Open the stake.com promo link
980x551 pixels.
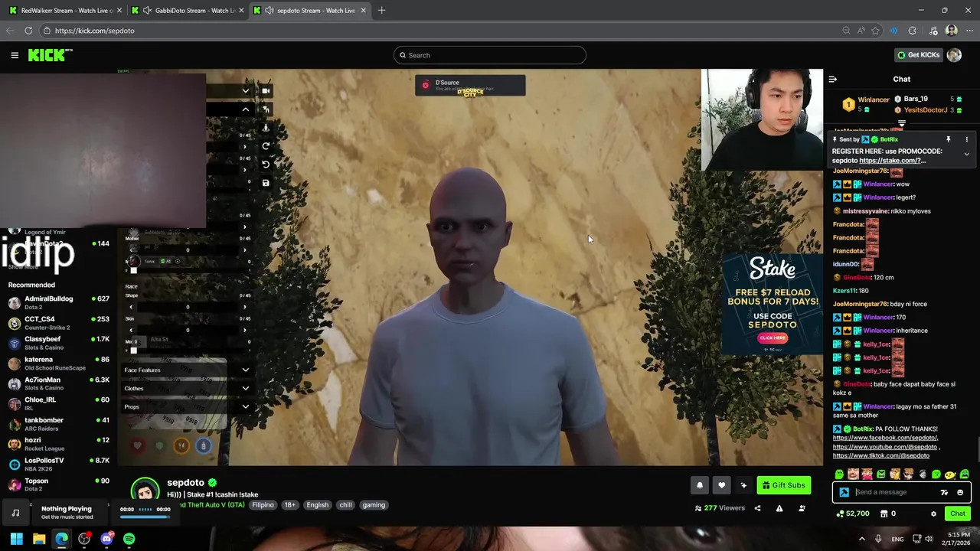click(x=892, y=161)
